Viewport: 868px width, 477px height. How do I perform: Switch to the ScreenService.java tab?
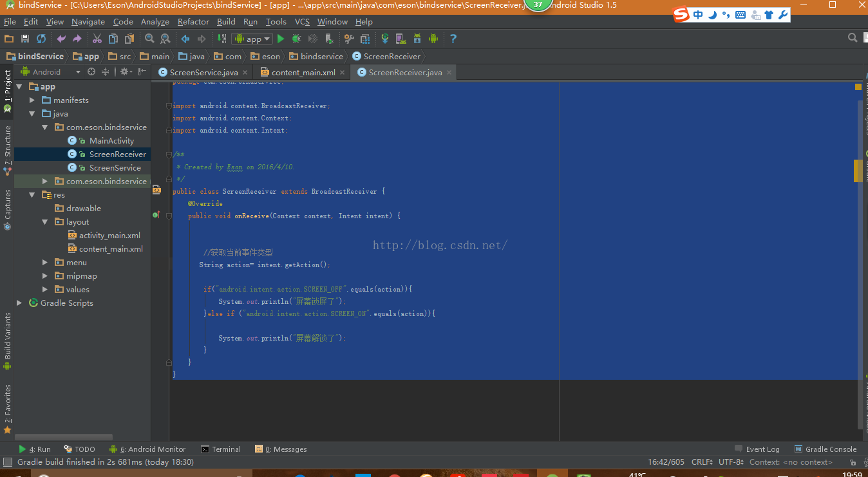(x=203, y=72)
